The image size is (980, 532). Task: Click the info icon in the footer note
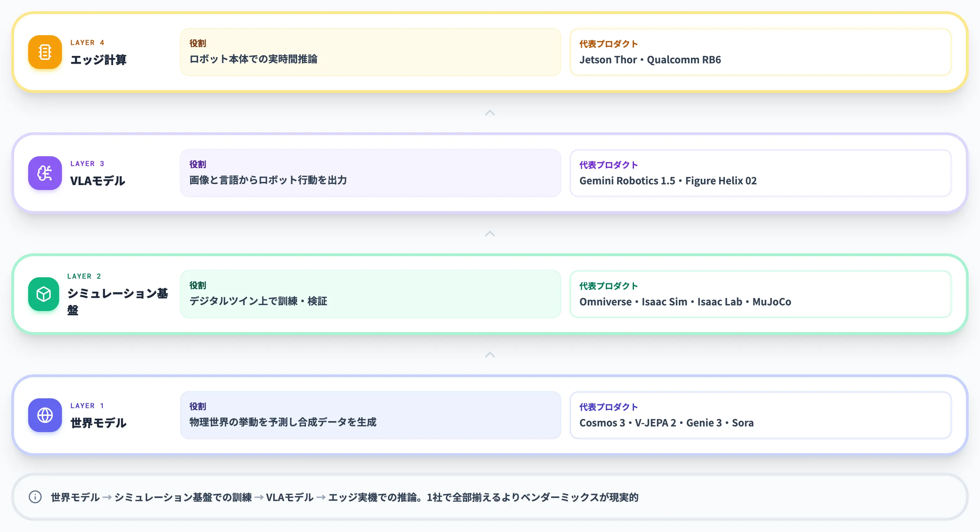click(x=36, y=497)
